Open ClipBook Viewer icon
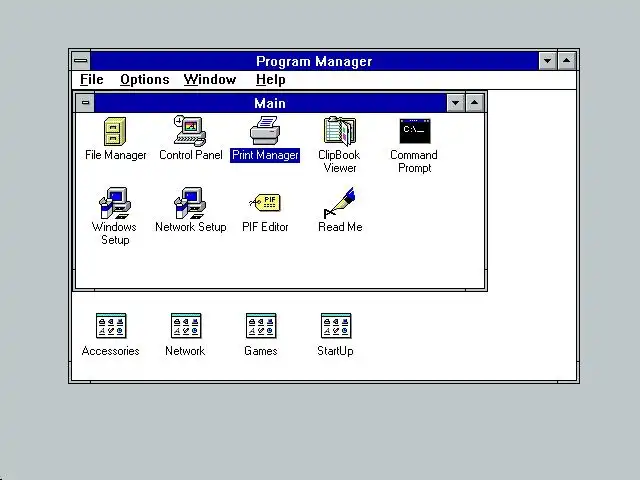Screen dimensions: 640x480 [340, 131]
